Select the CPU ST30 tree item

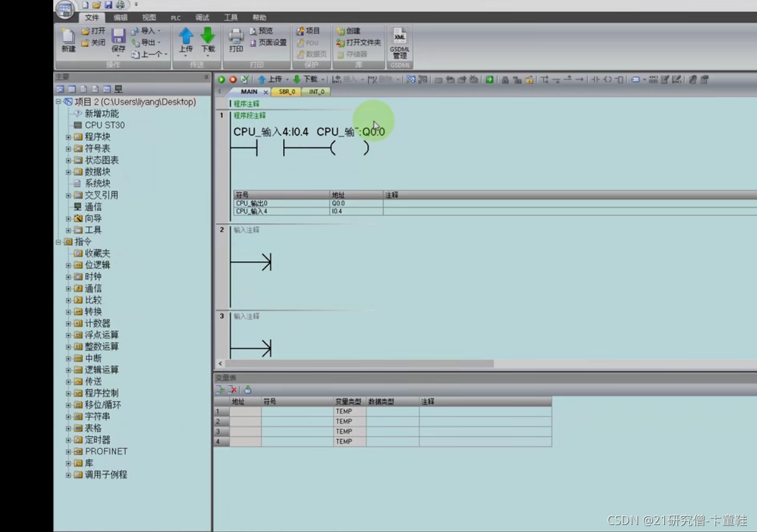pos(100,126)
